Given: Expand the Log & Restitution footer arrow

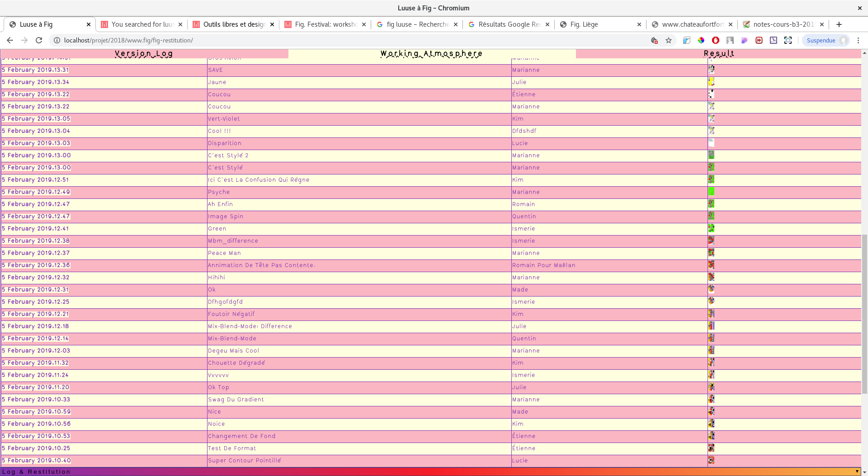Looking at the screenshot, I should point(857,471).
